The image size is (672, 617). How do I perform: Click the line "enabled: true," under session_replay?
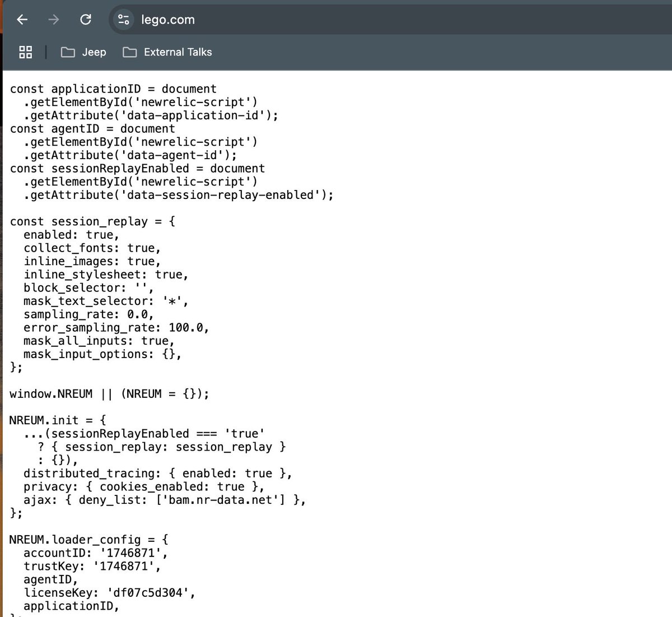point(71,235)
